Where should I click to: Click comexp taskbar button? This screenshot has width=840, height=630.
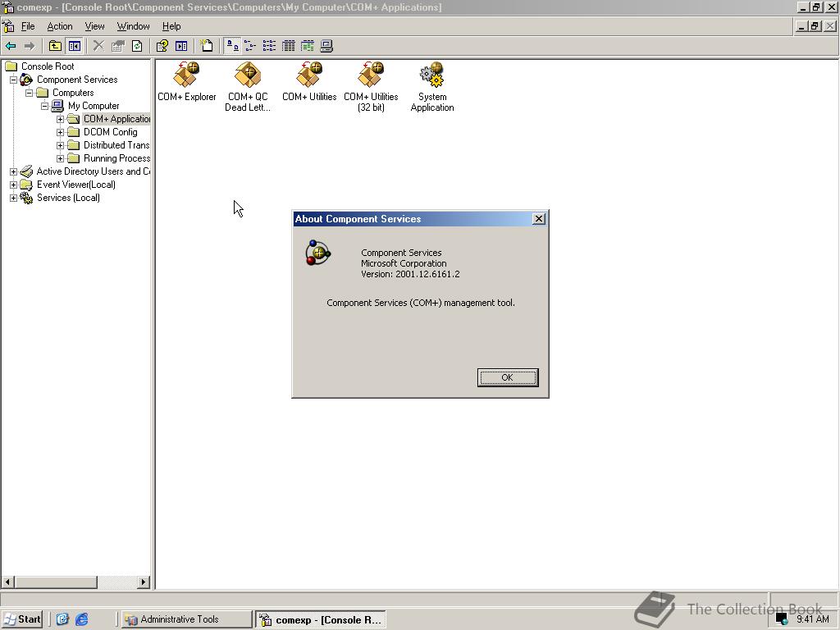click(x=321, y=620)
